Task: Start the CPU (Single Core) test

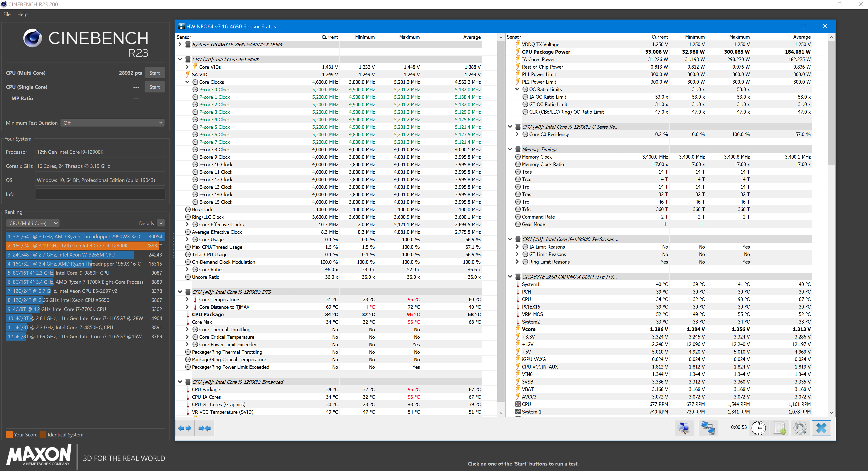Action: [154, 87]
